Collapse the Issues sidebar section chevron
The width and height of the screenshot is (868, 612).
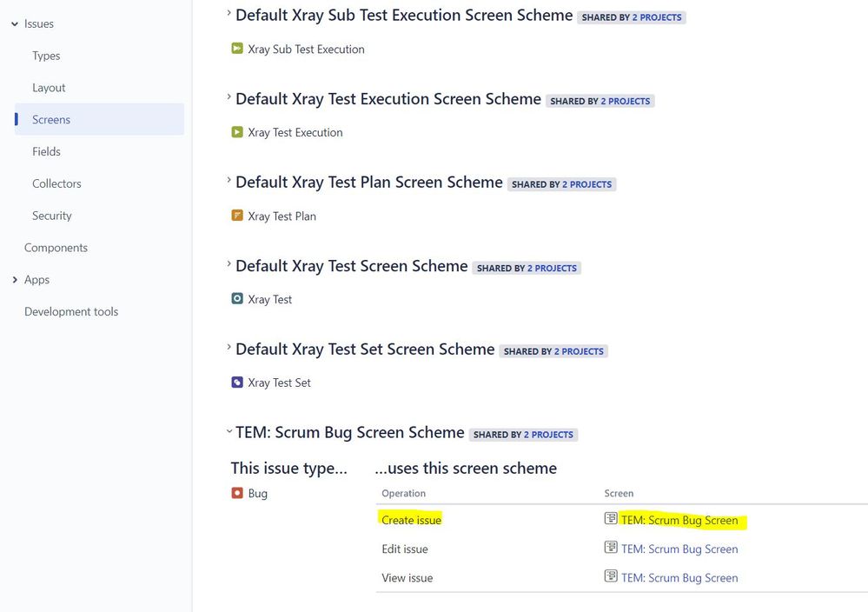[15, 23]
